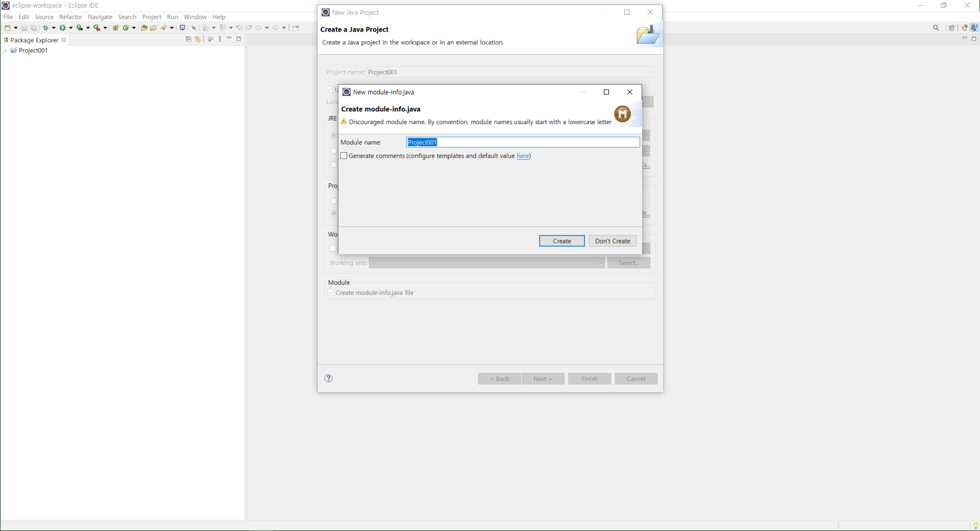Open the Search flashlight dropdown arrow
Screen dimensions: 980x531
[x=171, y=28]
